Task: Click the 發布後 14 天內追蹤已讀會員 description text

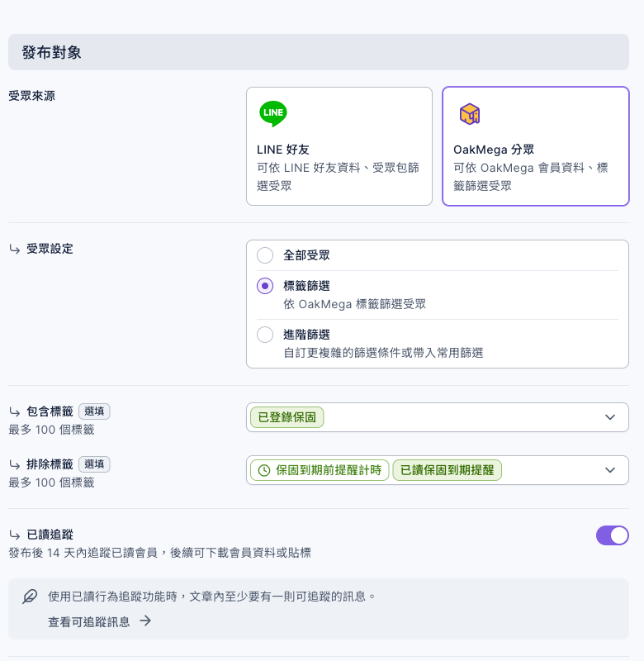Action: pyautogui.click(x=159, y=553)
